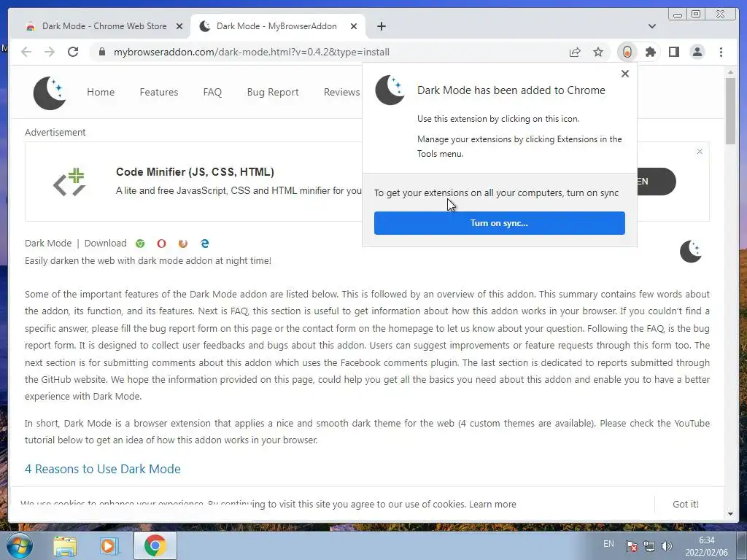The height and width of the screenshot is (560, 747).
Task: Open Windows Media Player from taskbar
Action: (x=109, y=546)
